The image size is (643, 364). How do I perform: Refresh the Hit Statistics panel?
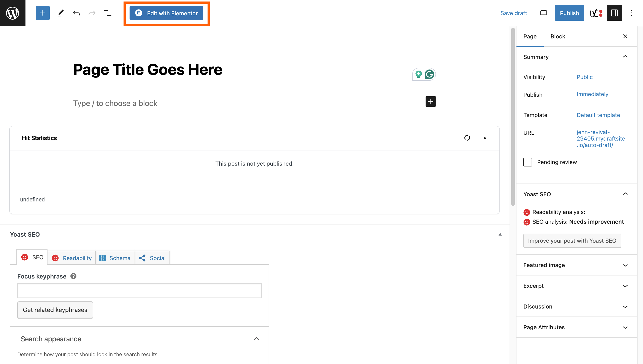click(x=467, y=138)
